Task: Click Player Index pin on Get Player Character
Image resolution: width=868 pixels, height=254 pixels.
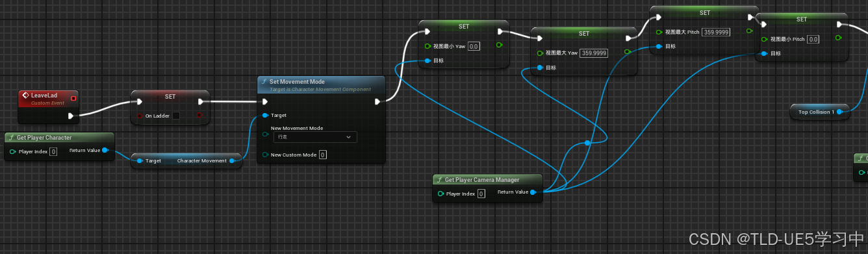Action: 13,152
